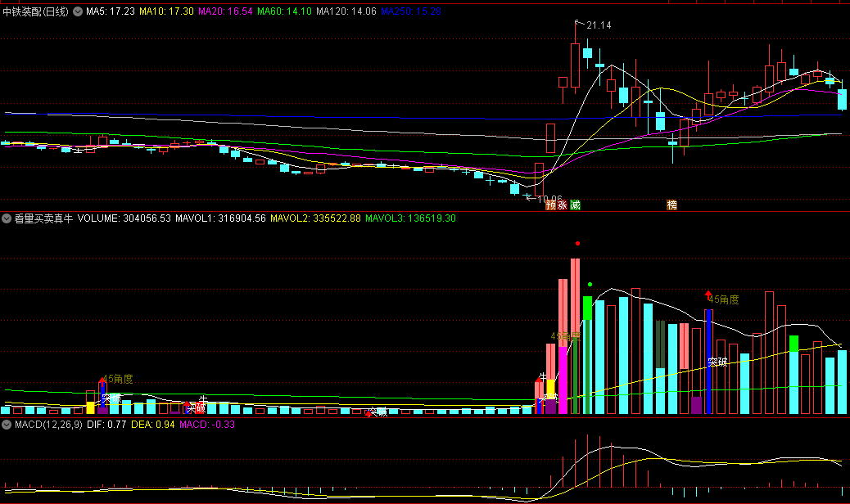Image resolution: width=850 pixels, height=504 pixels.
Task: Click the MA5: 17.23 value
Action: 110,11
